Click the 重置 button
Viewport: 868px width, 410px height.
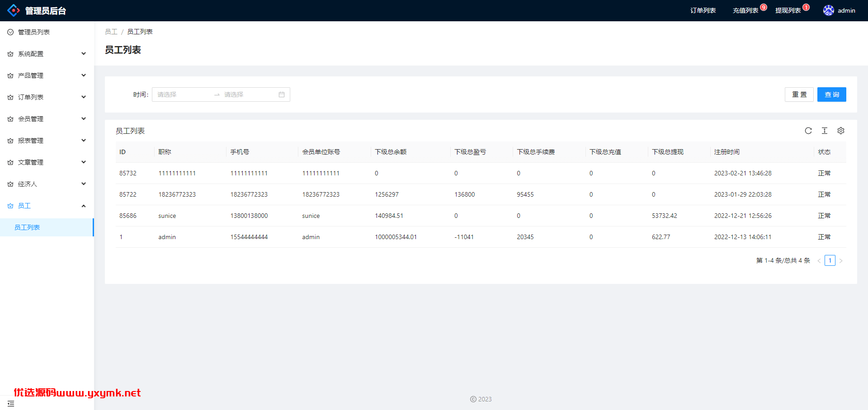tap(799, 94)
